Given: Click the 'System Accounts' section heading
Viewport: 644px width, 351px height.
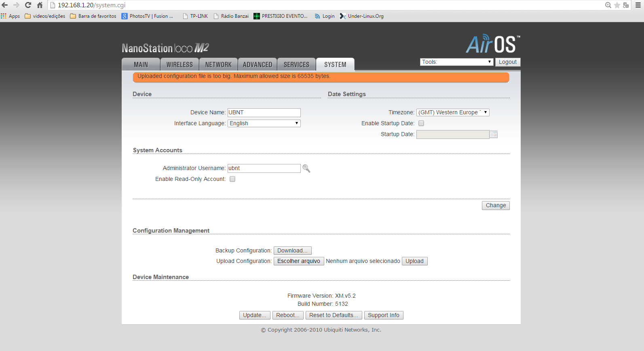Looking at the screenshot, I should coord(158,150).
